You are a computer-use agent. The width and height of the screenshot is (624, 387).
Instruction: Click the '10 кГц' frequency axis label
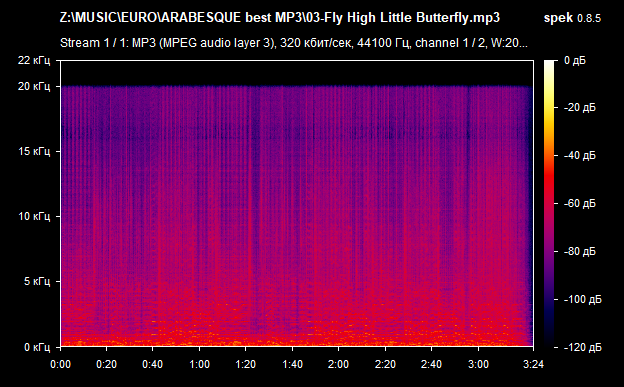34,216
